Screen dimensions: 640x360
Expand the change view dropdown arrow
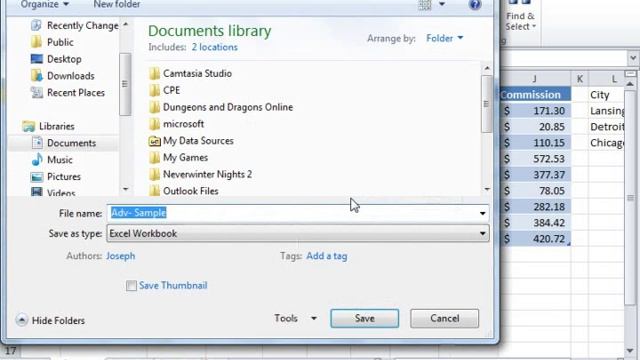[x=442, y=4]
